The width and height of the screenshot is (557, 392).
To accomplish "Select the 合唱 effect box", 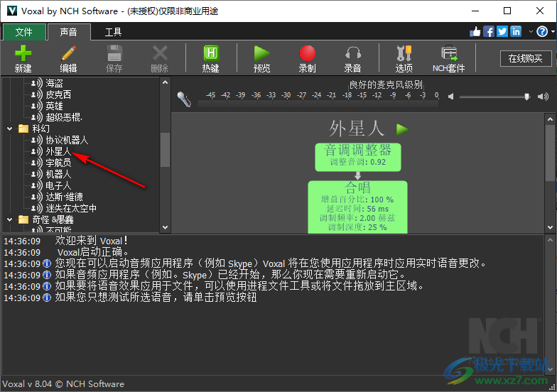I will point(358,207).
